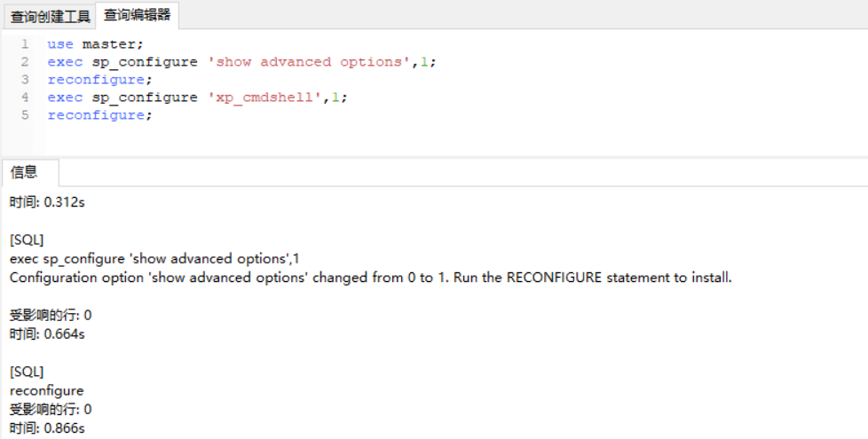Click the 'xp_cmdshell' string in editor

(264, 98)
